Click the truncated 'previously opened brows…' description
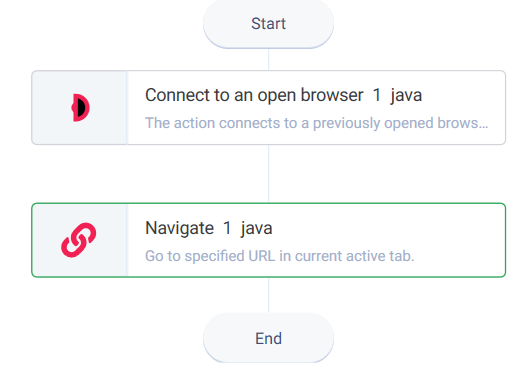 pos(316,123)
